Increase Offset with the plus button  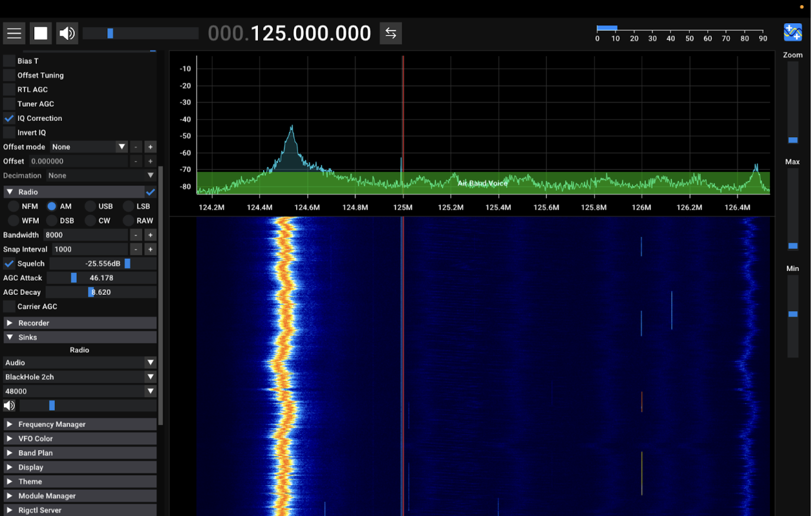(x=150, y=161)
